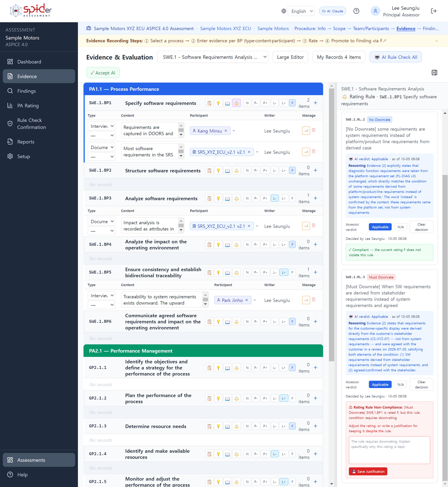The height and width of the screenshot is (487, 448).
Task: Expand participant dropdown beside Kang Minsu
Action: (234, 131)
